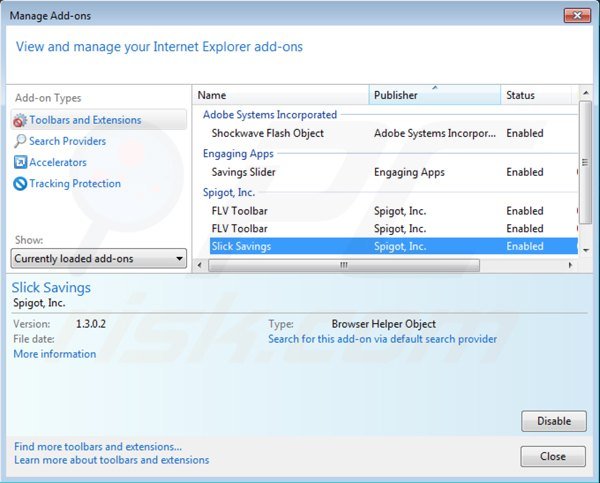Click Enabled status of Shockwave Flash Object
Viewport: 600px width, 483px height.
tap(525, 133)
